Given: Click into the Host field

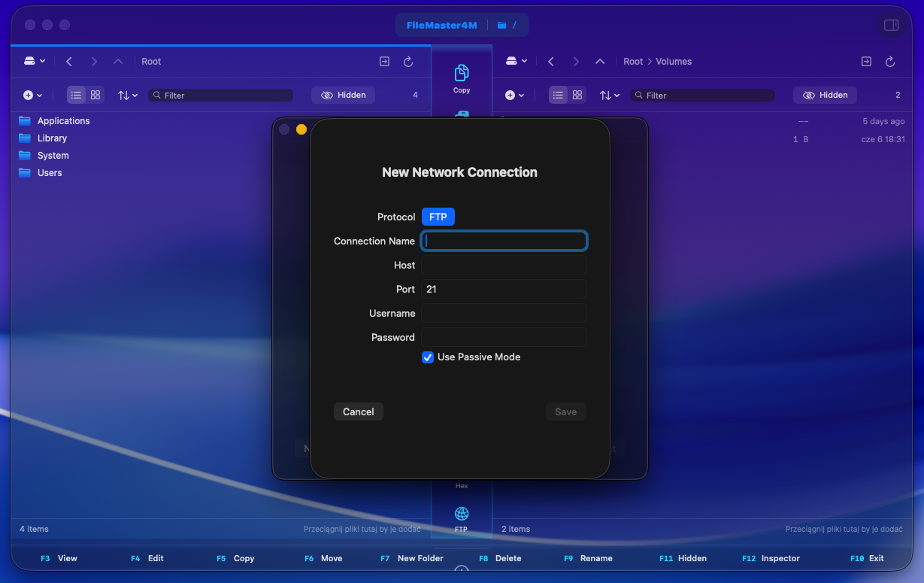Looking at the screenshot, I should point(504,265).
